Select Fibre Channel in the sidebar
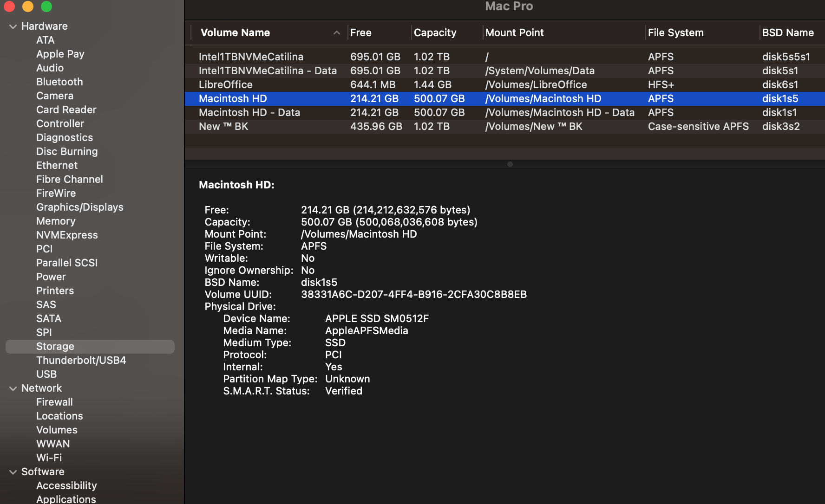This screenshot has height=504, width=825. click(x=70, y=180)
